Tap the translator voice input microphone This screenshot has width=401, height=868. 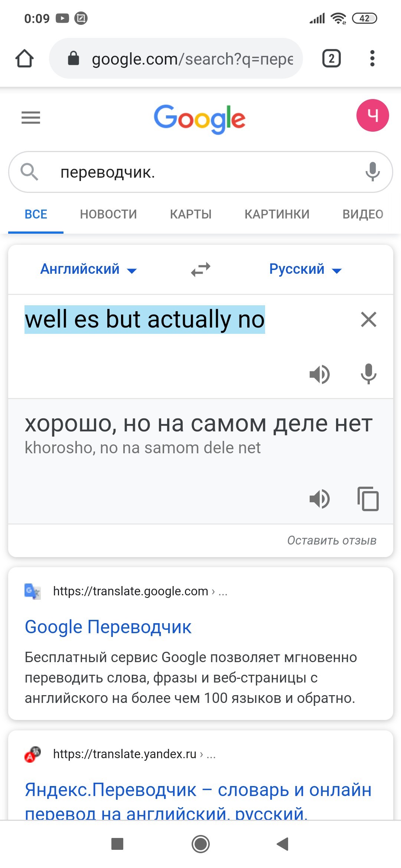[x=369, y=374]
